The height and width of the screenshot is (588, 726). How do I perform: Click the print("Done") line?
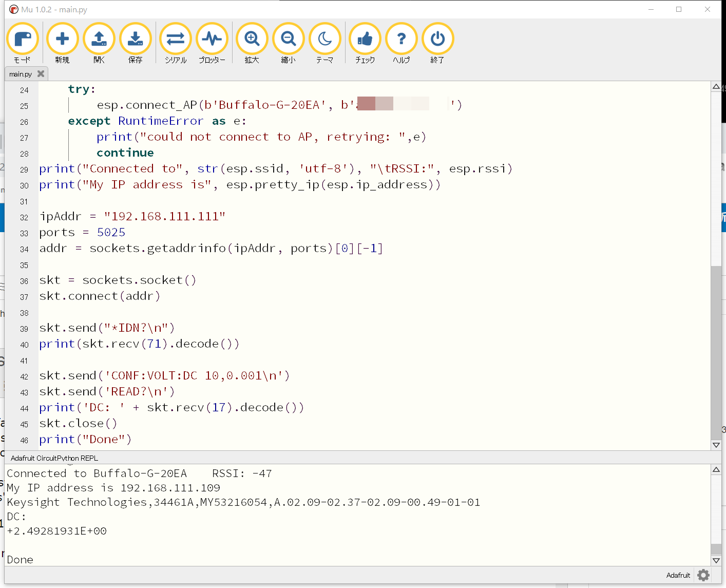point(86,440)
